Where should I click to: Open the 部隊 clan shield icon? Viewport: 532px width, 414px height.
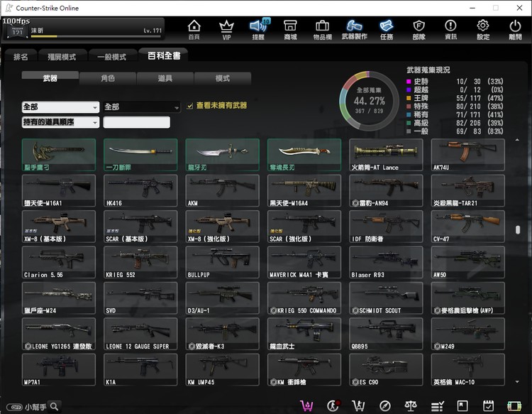pos(419,30)
